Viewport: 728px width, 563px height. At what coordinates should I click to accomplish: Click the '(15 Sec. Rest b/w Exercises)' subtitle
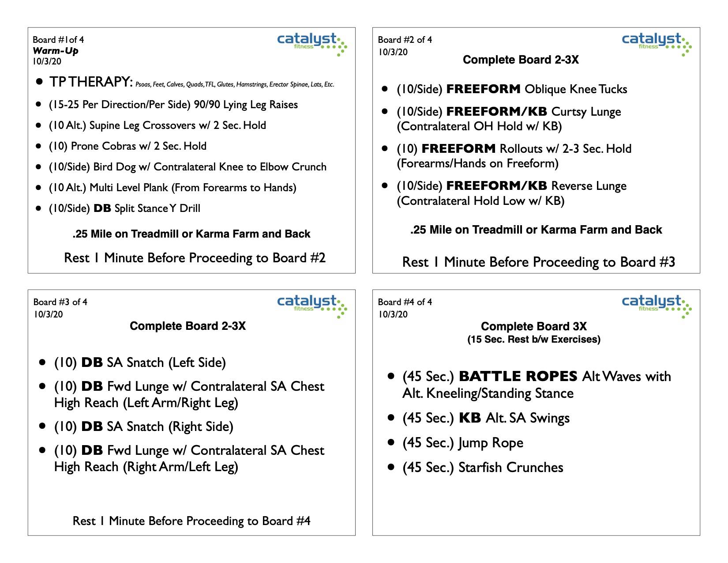(533, 340)
